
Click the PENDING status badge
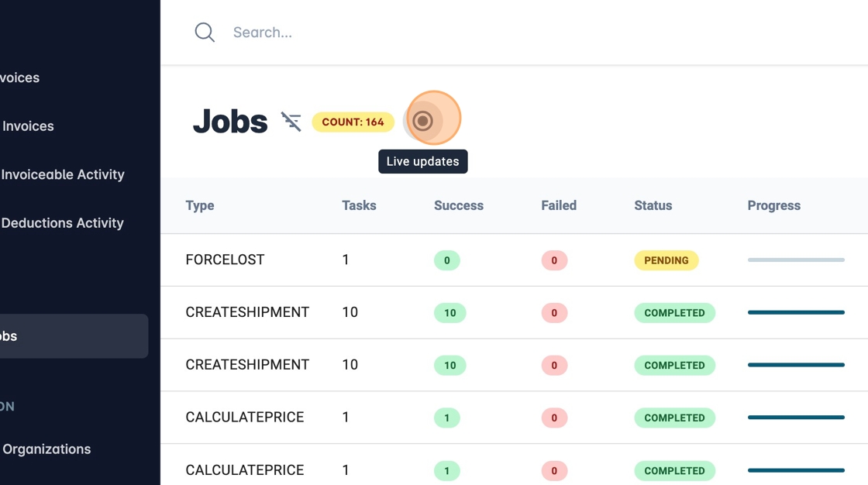coord(666,260)
